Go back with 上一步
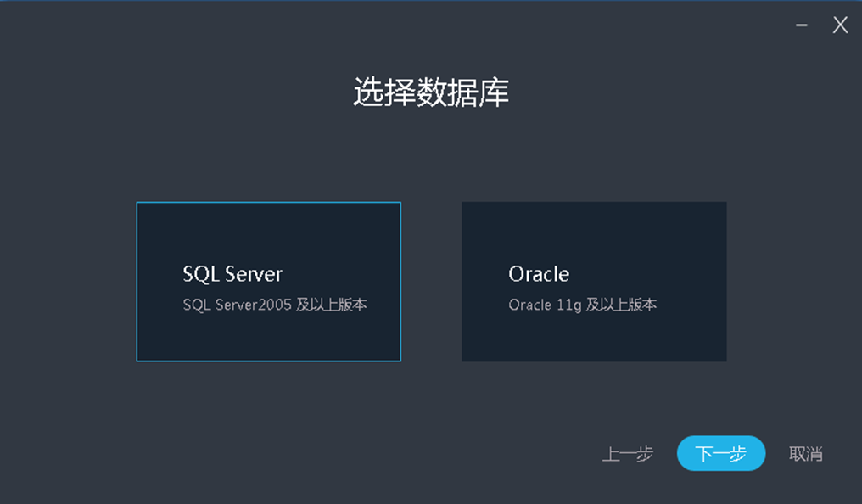Screen dimensions: 862x504 point(628,454)
